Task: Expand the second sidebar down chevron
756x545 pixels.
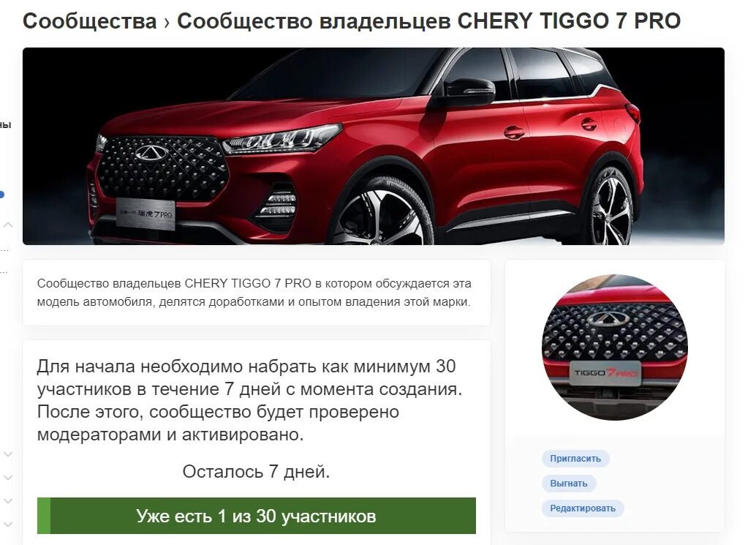Action: 8,478
